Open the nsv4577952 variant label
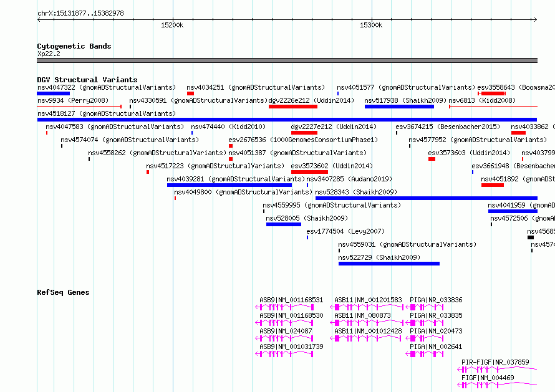 click(x=478, y=140)
